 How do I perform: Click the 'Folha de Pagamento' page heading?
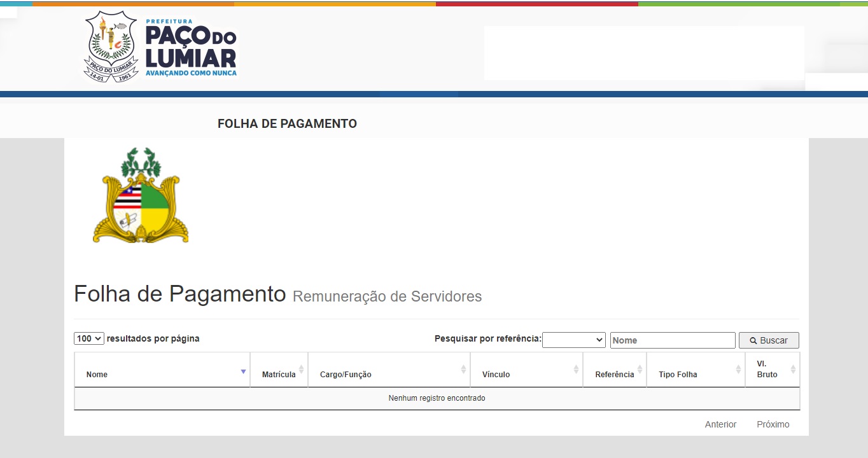180,294
